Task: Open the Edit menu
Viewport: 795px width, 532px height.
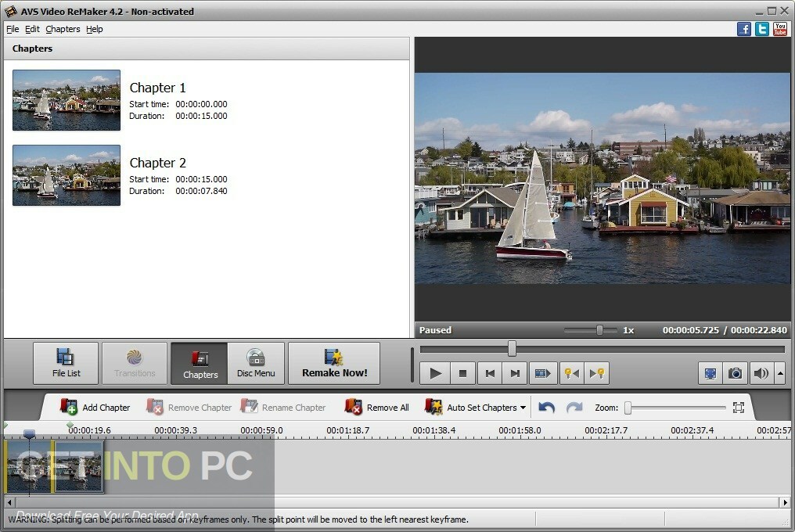Action: (x=32, y=29)
